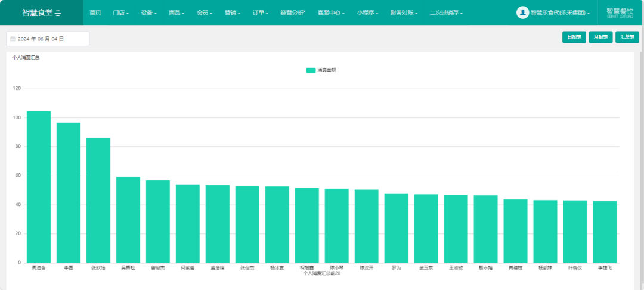Image resolution: width=644 pixels, height=290 pixels.
Task: Click the bar for 武玉东
Action: pyautogui.click(x=426, y=229)
